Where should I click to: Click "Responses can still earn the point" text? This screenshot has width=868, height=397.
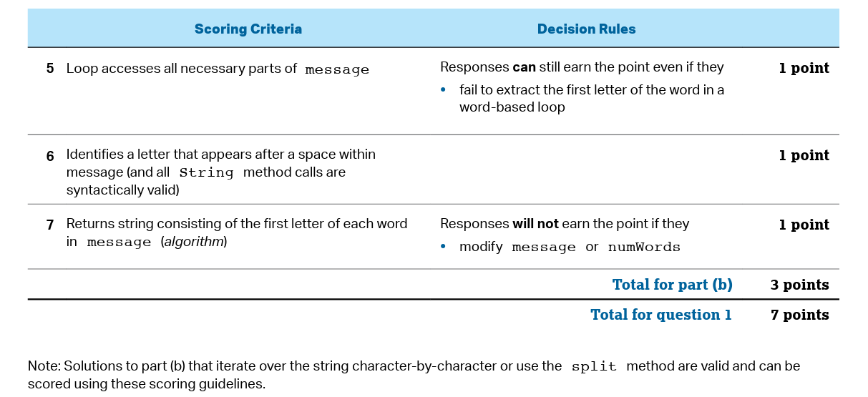click(x=582, y=67)
